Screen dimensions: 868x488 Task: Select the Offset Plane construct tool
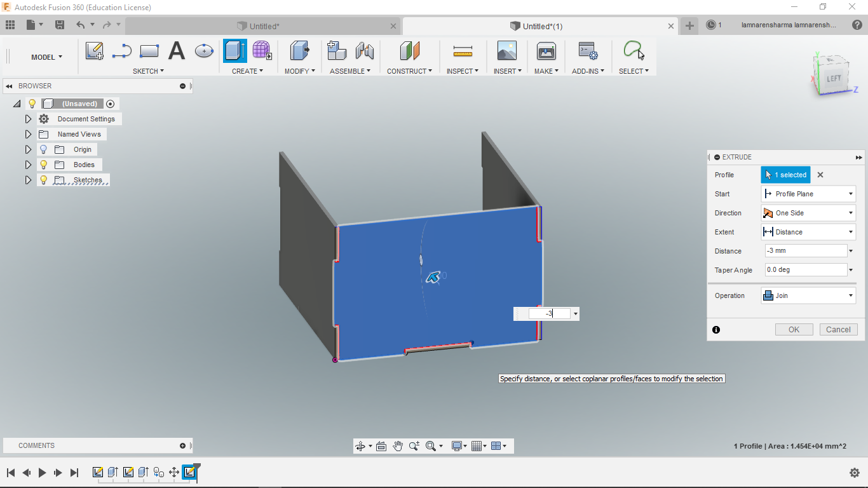[410, 51]
